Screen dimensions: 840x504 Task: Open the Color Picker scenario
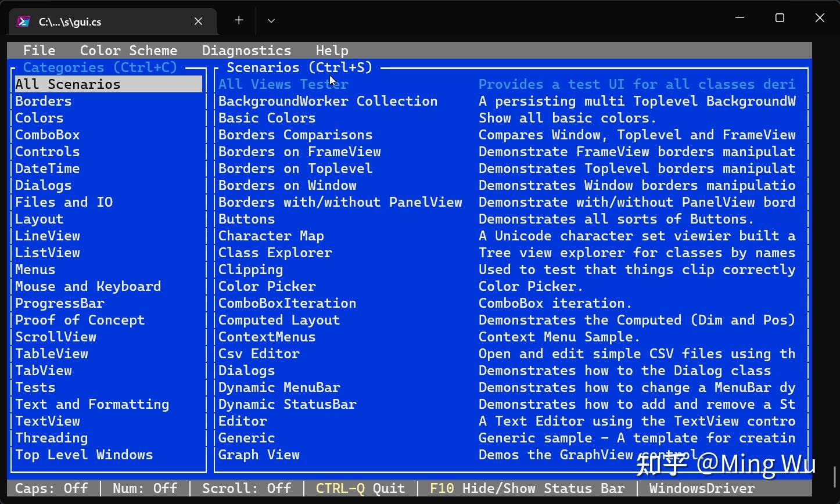[267, 286]
